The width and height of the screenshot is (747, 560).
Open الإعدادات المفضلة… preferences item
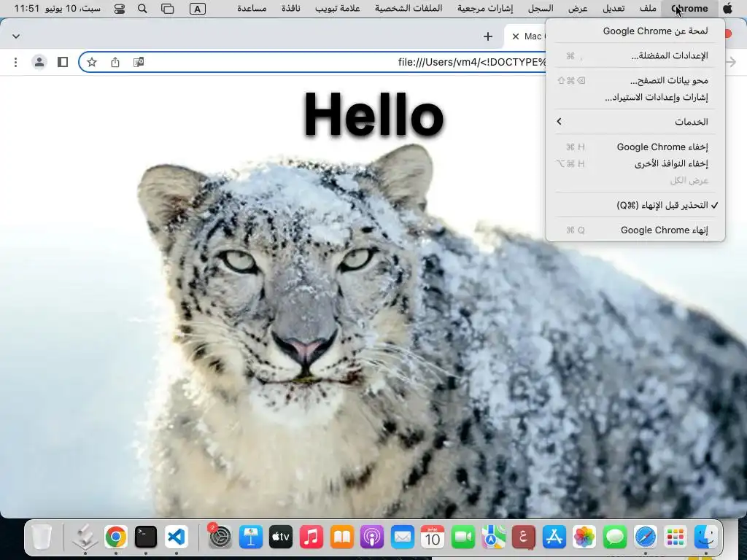(x=635, y=55)
